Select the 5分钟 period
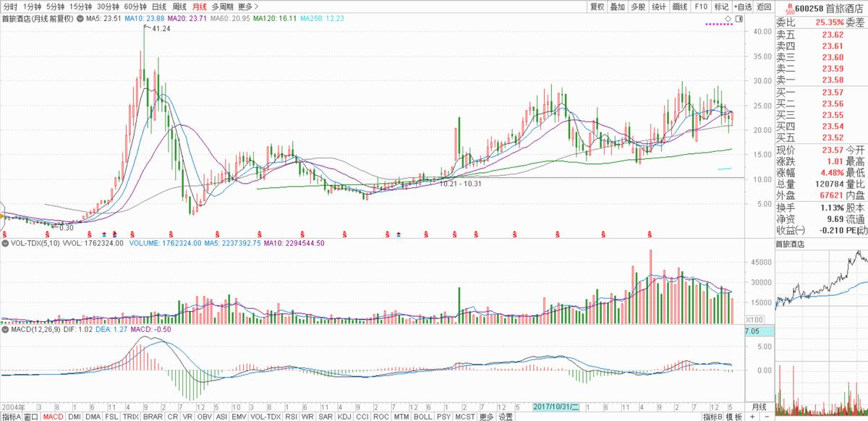Screen dimensions: 868x421 pyautogui.click(x=55, y=6)
